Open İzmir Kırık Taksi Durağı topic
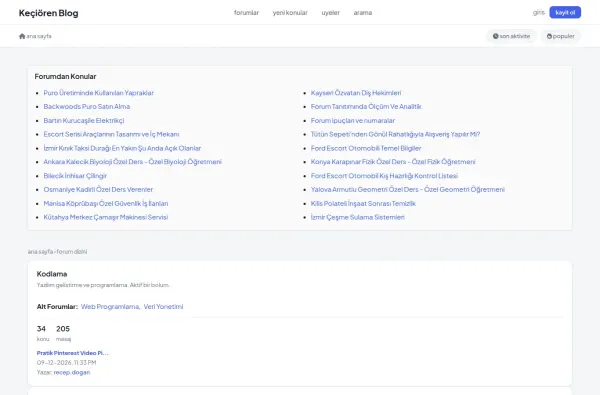The height and width of the screenshot is (395, 600). click(x=122, y=148)
